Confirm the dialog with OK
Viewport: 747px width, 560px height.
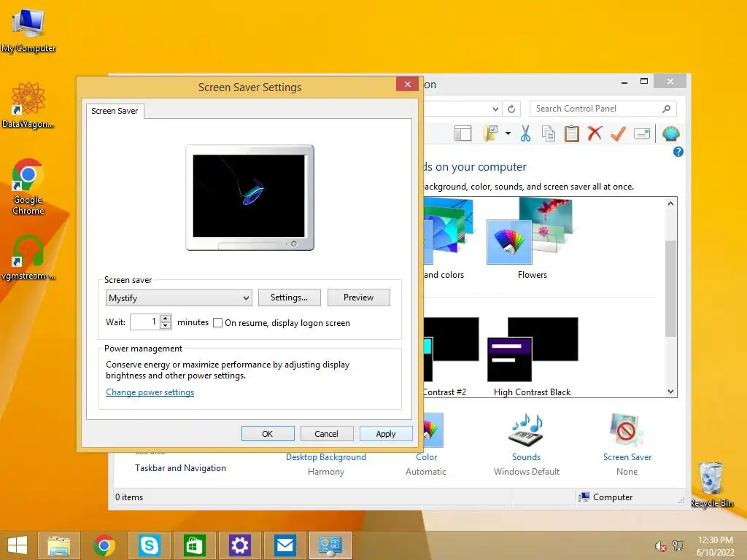coord(268,434)
